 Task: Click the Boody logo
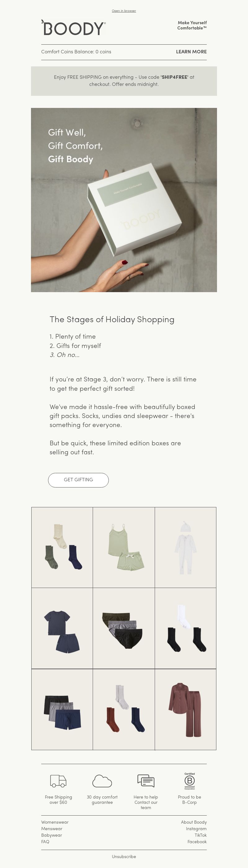point(73,28)
